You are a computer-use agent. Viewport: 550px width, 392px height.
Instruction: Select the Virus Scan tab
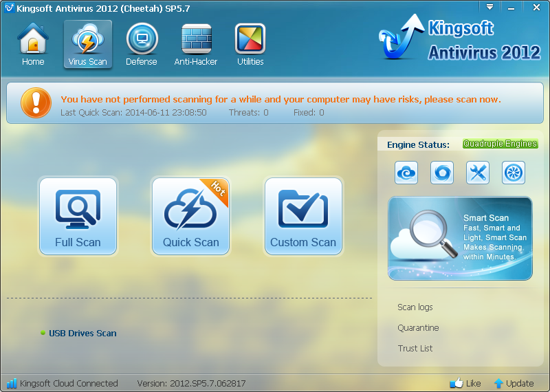coord(87,45)
